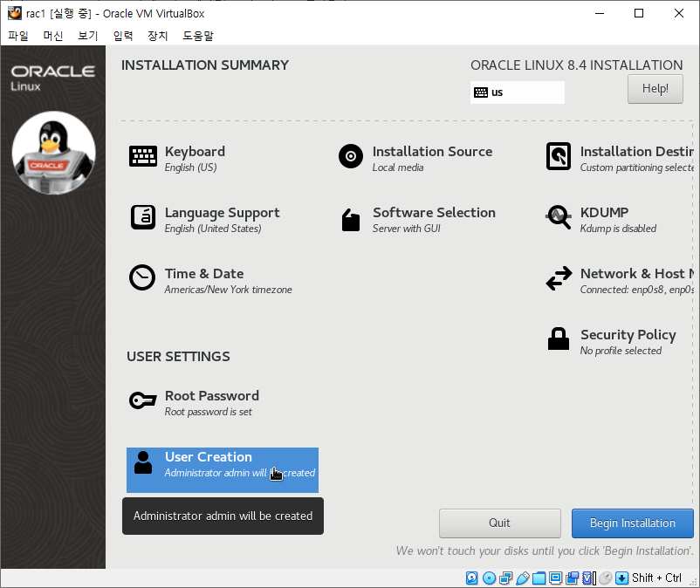Click the Installation Source disc icon
This screenshot has height=588, width=700.
pyautogui.click(x=351, y=156)
